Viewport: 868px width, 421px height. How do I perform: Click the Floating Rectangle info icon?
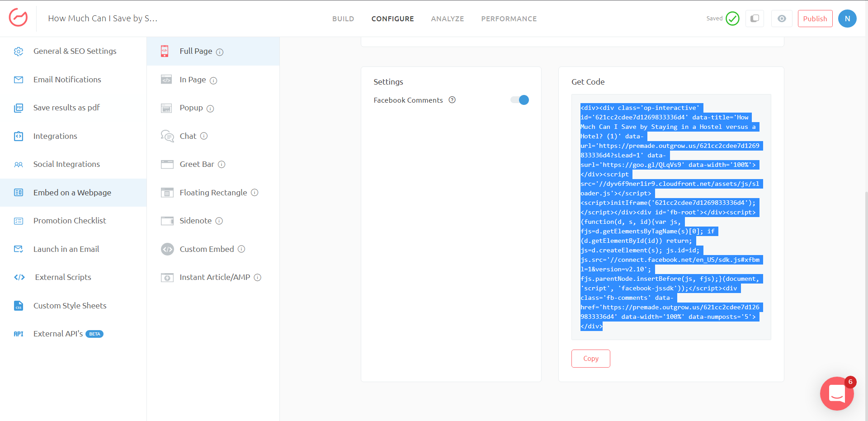tap(255, 193)
